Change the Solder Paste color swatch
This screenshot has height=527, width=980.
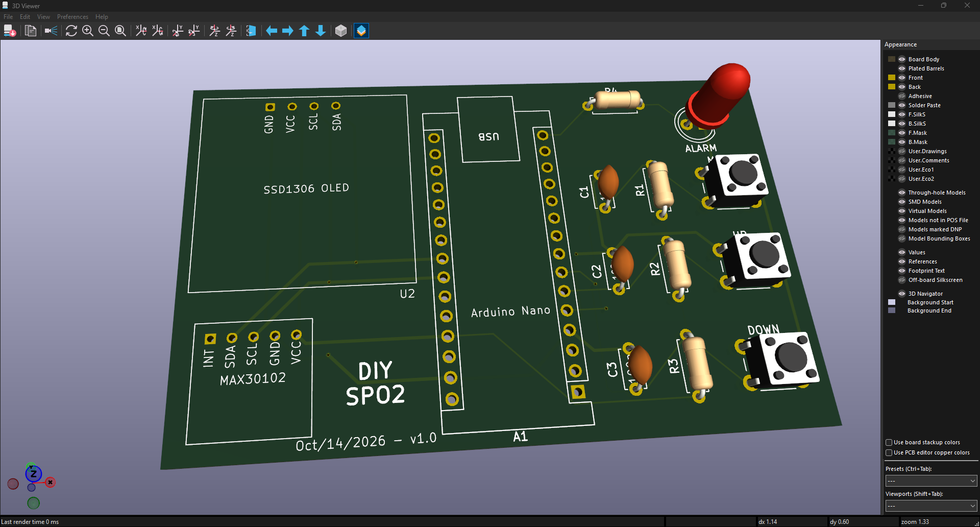pos(892,105)
